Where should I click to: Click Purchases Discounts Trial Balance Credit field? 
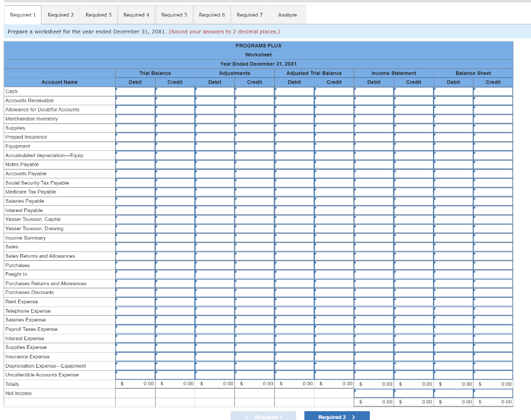[175, 292]
